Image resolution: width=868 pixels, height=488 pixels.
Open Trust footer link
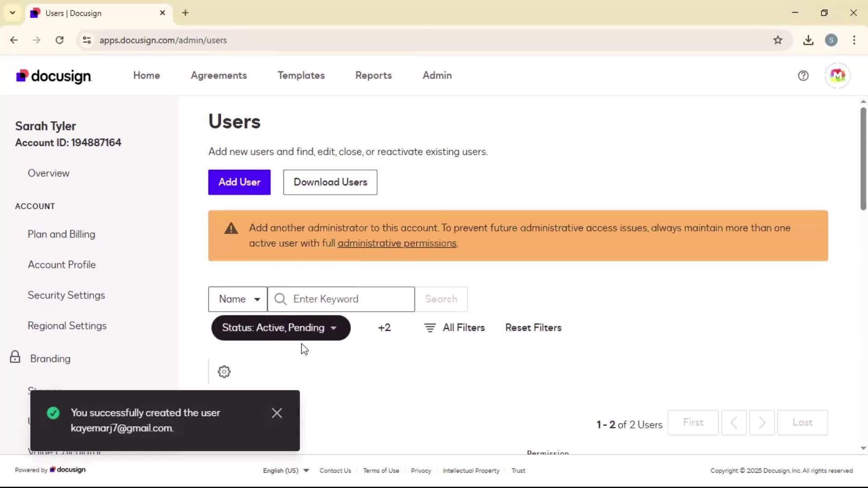click(x=519, y=470)
